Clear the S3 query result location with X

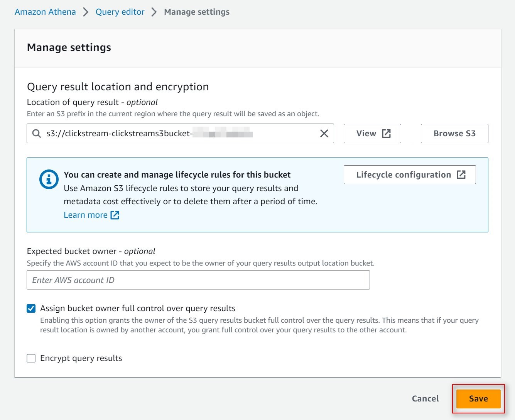coord(324,134)
